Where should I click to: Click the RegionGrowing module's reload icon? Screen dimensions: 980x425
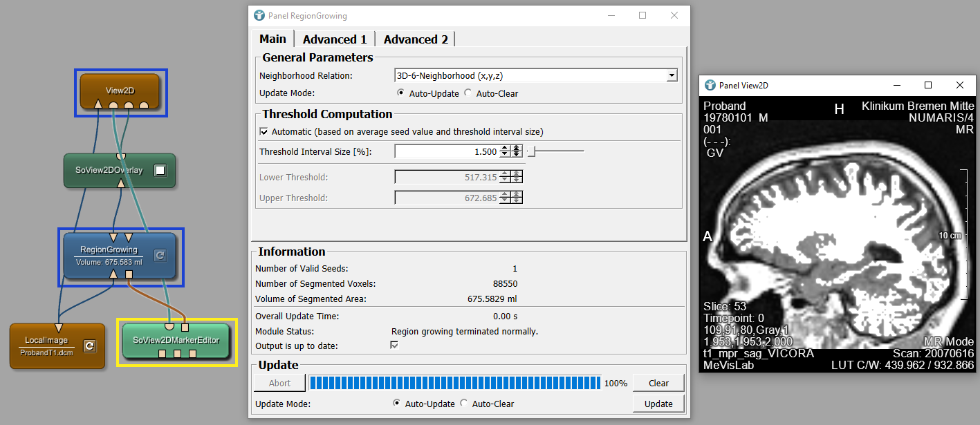[159, 255]
